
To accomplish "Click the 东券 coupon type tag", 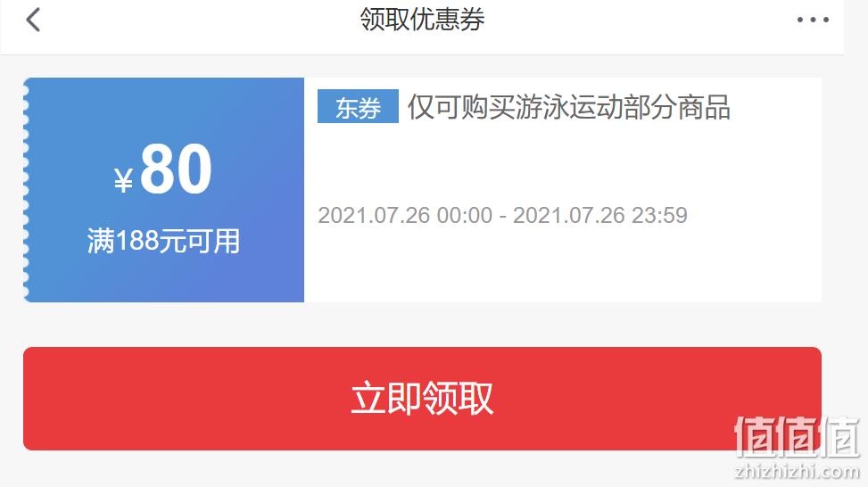I will 358,106.
